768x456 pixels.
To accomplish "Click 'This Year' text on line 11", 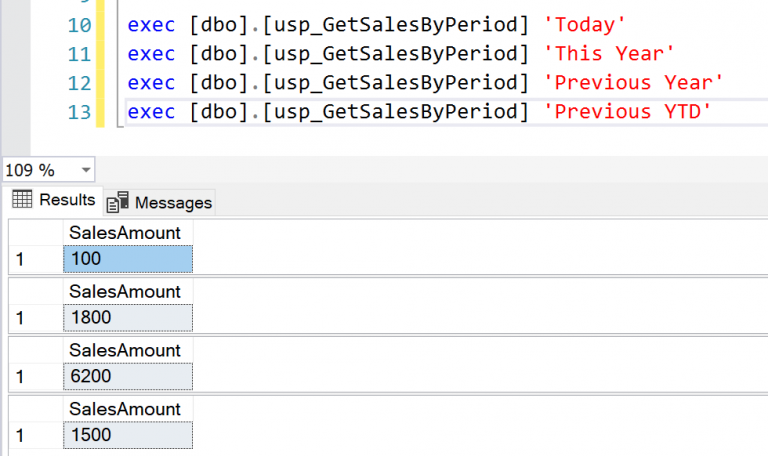I will [x=608, y=51].
